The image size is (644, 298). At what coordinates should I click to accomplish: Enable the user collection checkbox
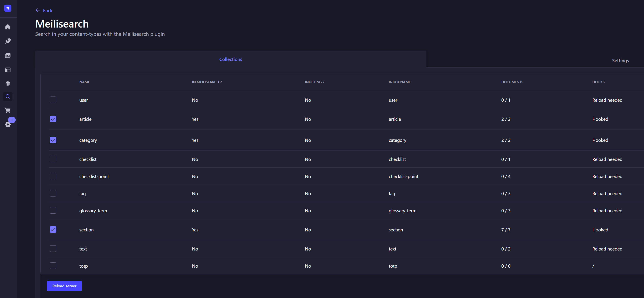53,100
